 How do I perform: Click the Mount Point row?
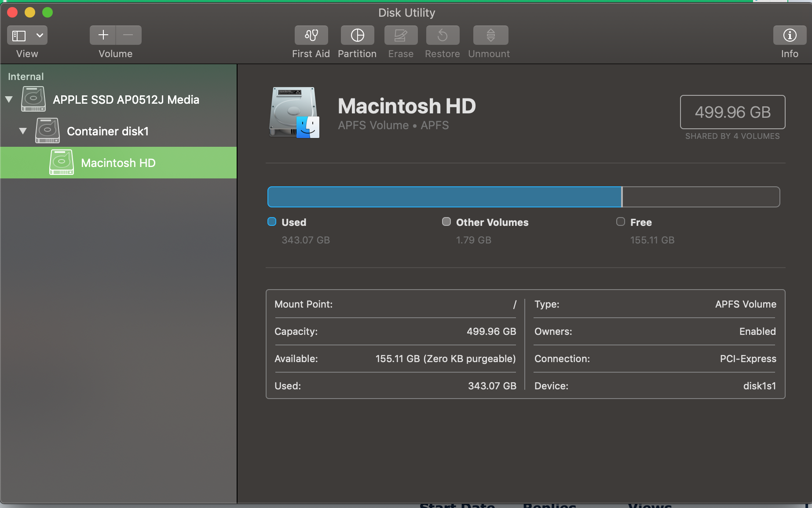[x=395, y=304]
